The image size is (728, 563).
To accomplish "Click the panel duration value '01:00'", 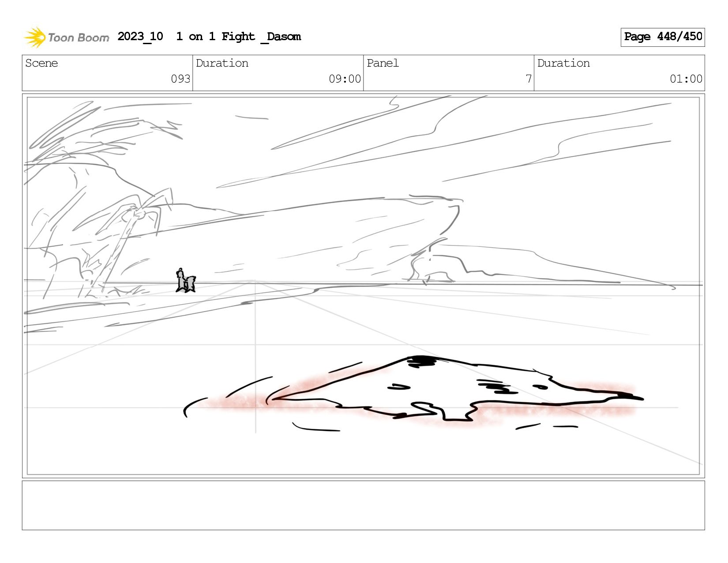I will 686,79.
